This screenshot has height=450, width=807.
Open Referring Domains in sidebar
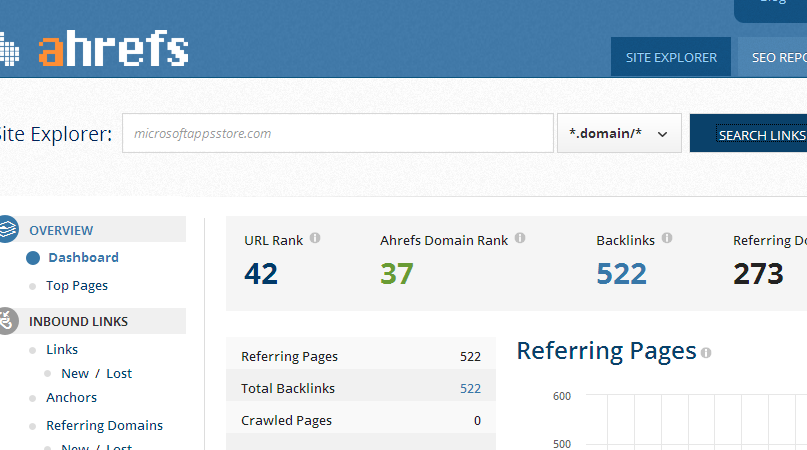point(104,426)
